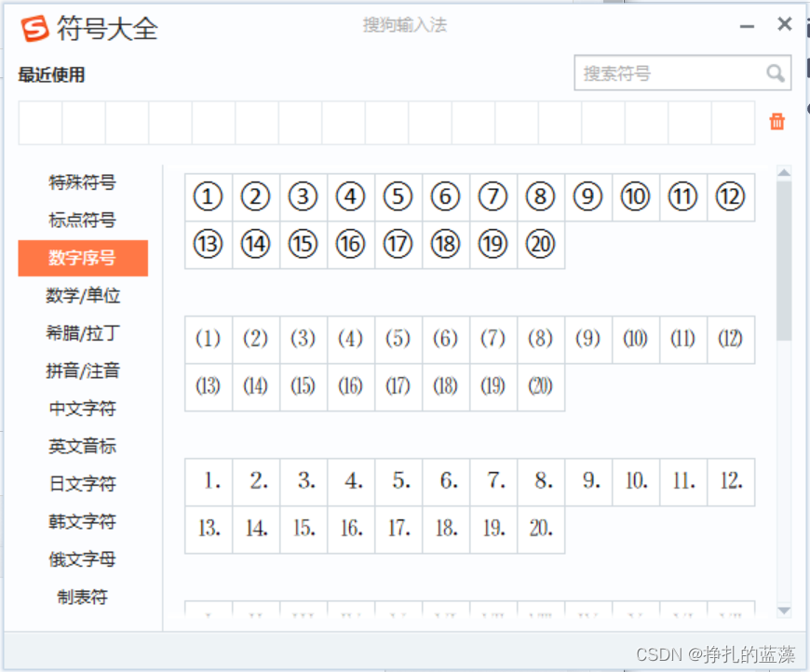Insert the circled number ⑦ symbol
This screenshot has height=672, width=810.
click(x=493, y=197)
